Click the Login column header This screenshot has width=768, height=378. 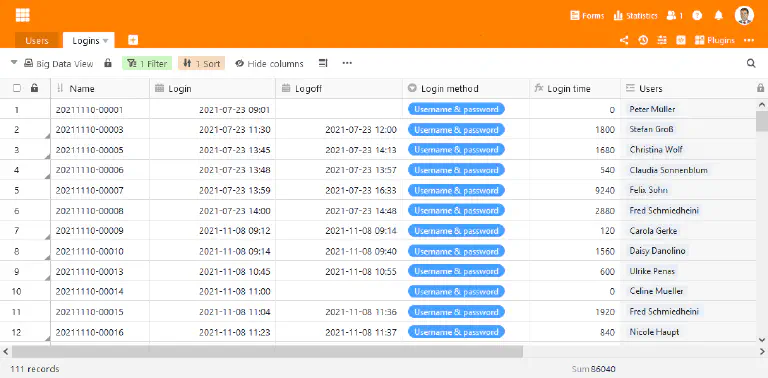(213, 89)
